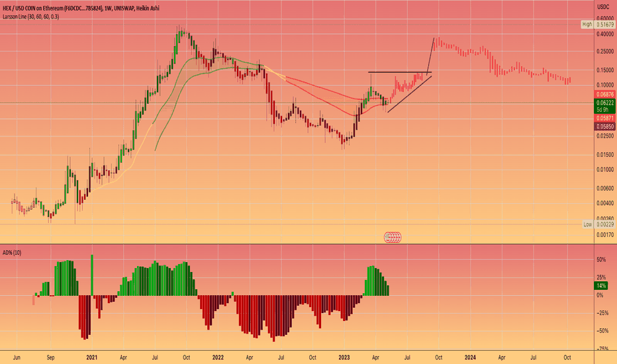The width and height of the screenshot is (617, 364).
Task: Click the 2021 label on the time axis
Action: pyautogui.click(x=91, y=357)
